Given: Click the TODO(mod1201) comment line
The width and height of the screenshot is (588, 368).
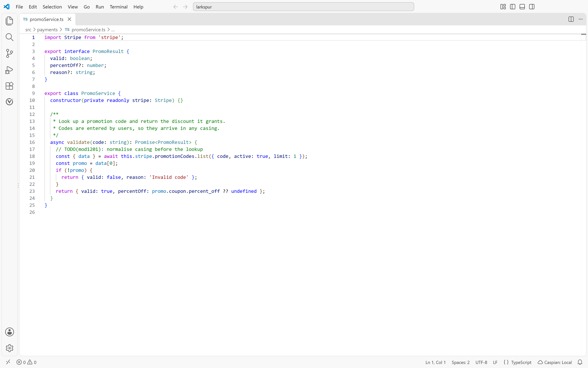Looking at the screenshot, I should [x=129, y=149].
